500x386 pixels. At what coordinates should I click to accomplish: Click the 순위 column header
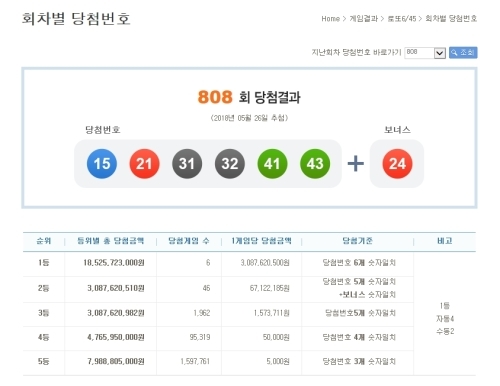pos(44,241)
